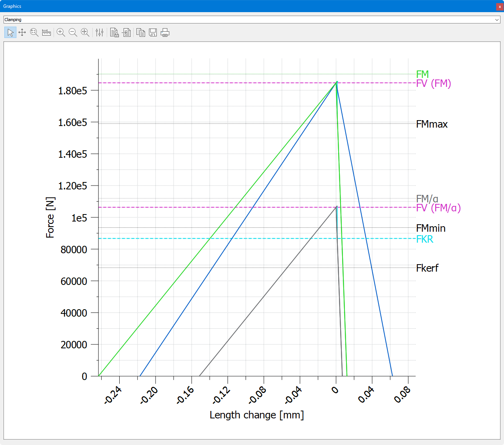504x445 pixels.
Task: Zoom in on the graph
Action: point(61,32)
